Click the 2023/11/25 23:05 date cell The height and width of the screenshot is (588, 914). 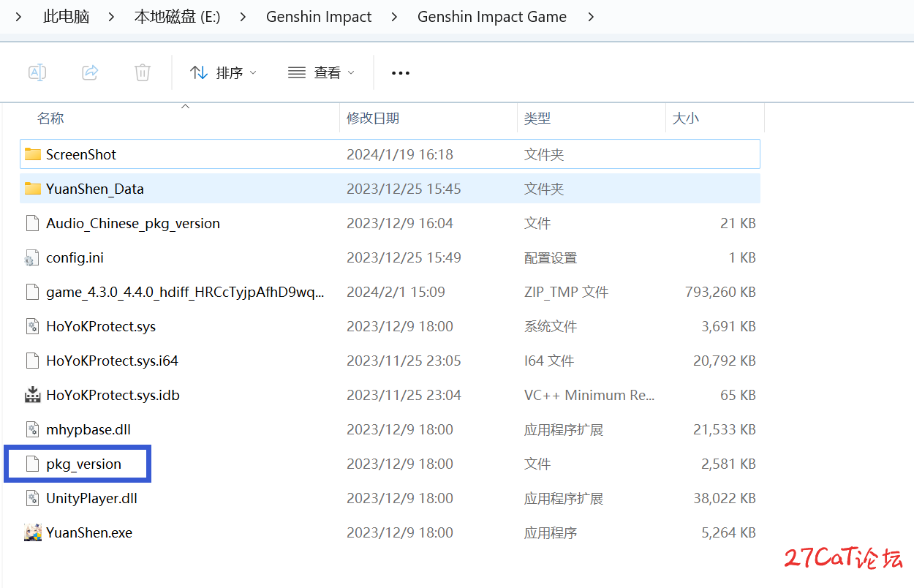(x=404, y=361)
